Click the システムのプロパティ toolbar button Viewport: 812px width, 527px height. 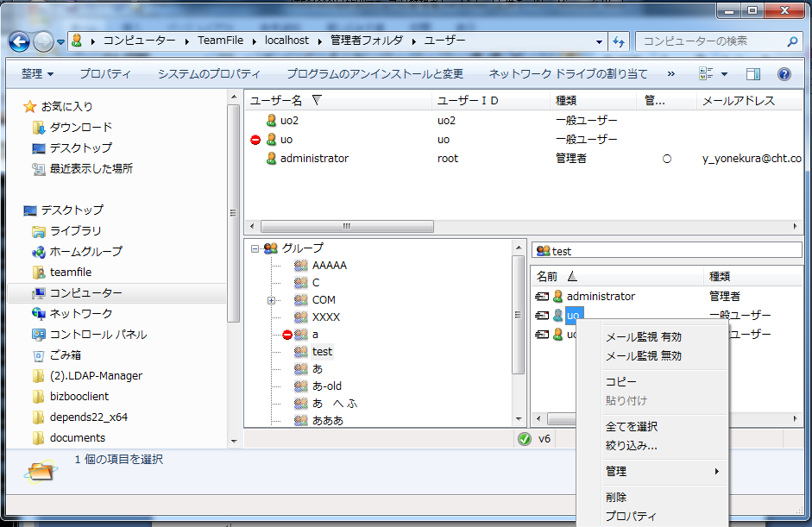coord(209,74)
